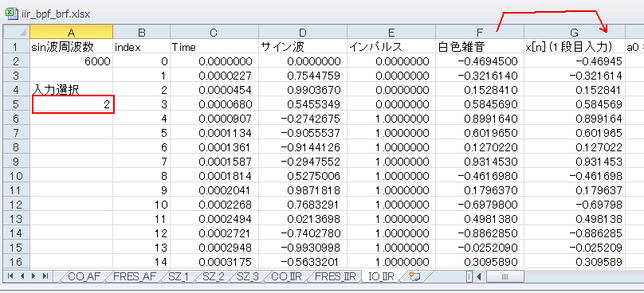Click the horizontal scrollbar thumb

505,276
